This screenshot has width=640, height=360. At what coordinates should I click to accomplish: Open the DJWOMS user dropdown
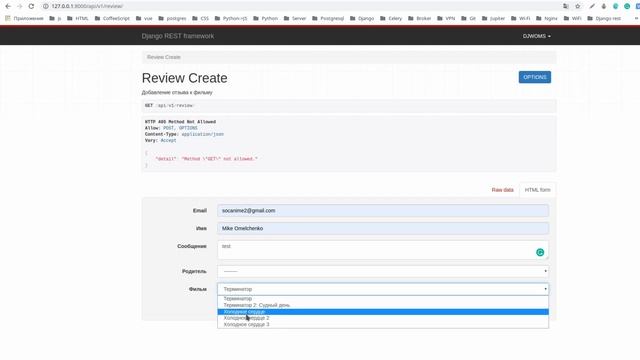point(536,36)
